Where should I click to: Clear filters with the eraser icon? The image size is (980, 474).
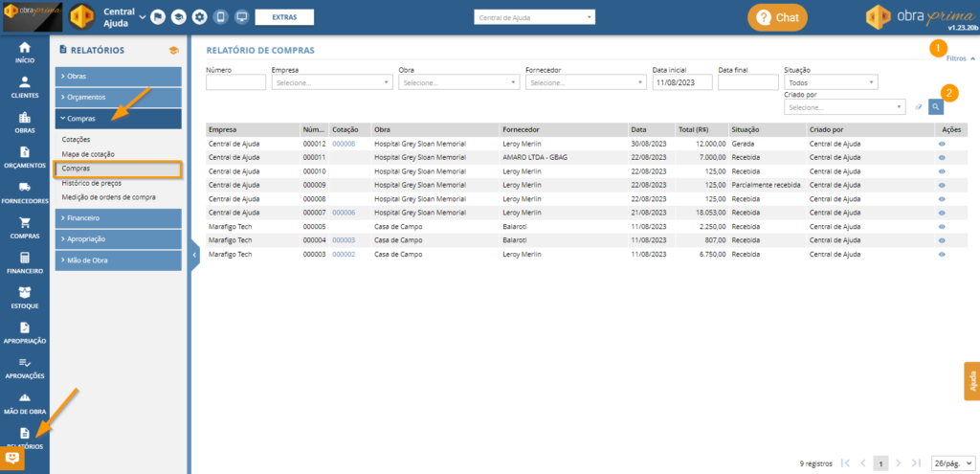click(x=918, y=107)
